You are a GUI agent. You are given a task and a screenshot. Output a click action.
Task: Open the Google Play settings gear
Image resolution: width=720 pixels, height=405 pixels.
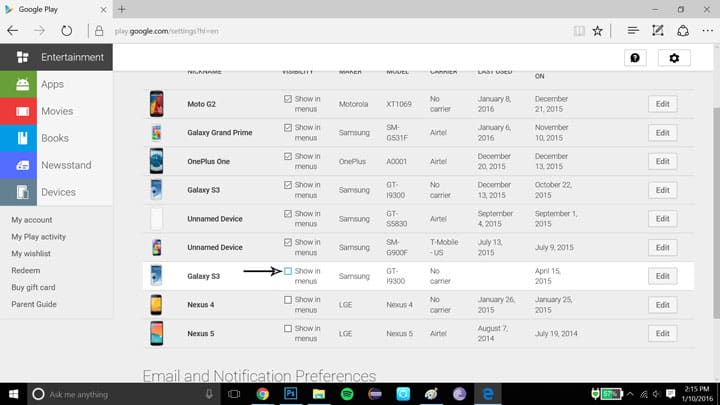coord(674,58)
